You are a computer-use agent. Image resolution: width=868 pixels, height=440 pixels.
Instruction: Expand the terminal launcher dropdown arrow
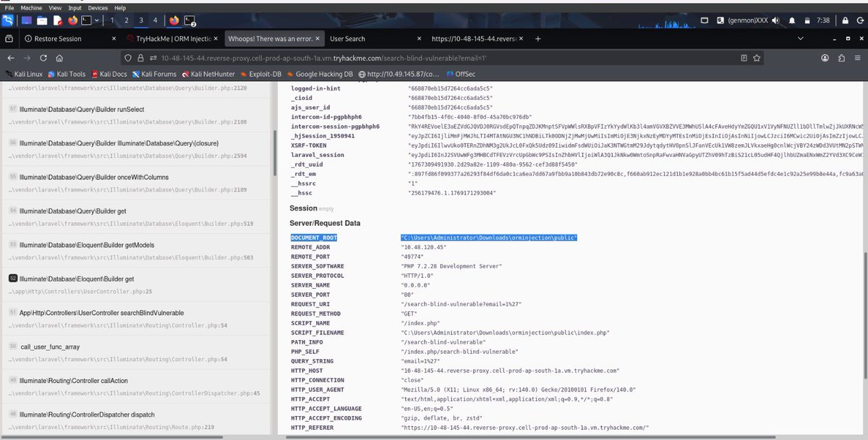(98, 20)
